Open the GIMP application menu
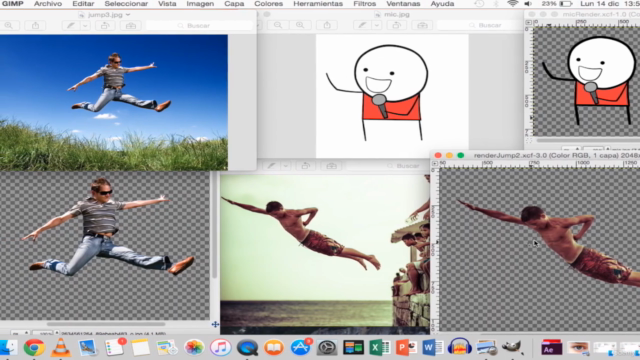Screen dimensions: 640x360 pyautogui.click(x=13, y=4)
